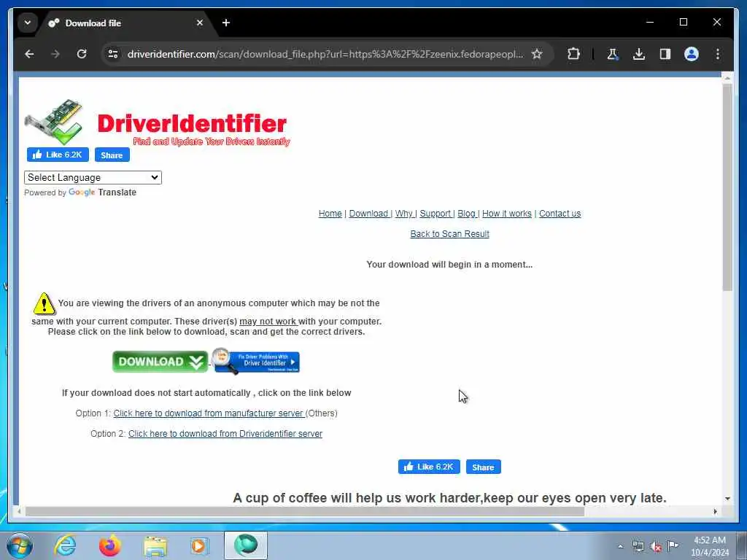
Task: Click the yellow warning triangle icon
Action: coord(44,304)
